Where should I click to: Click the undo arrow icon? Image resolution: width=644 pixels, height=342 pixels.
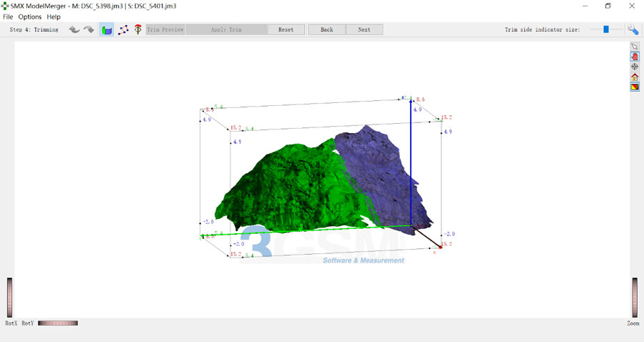pos(74,29)
